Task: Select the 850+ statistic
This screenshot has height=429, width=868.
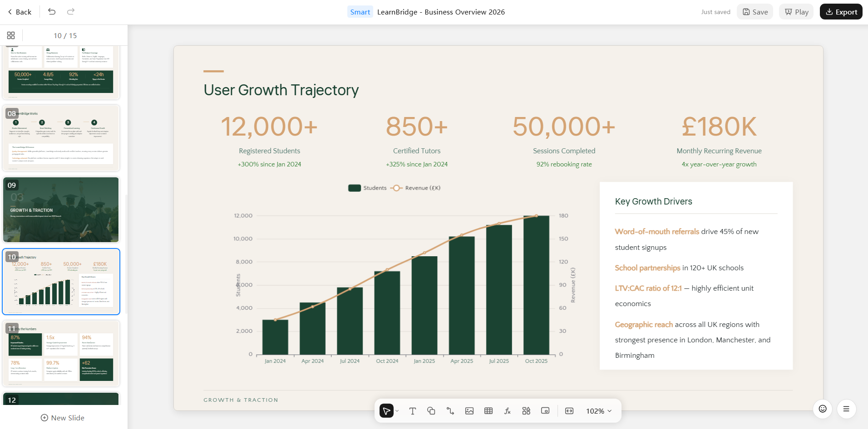Action: click(417, 126)
